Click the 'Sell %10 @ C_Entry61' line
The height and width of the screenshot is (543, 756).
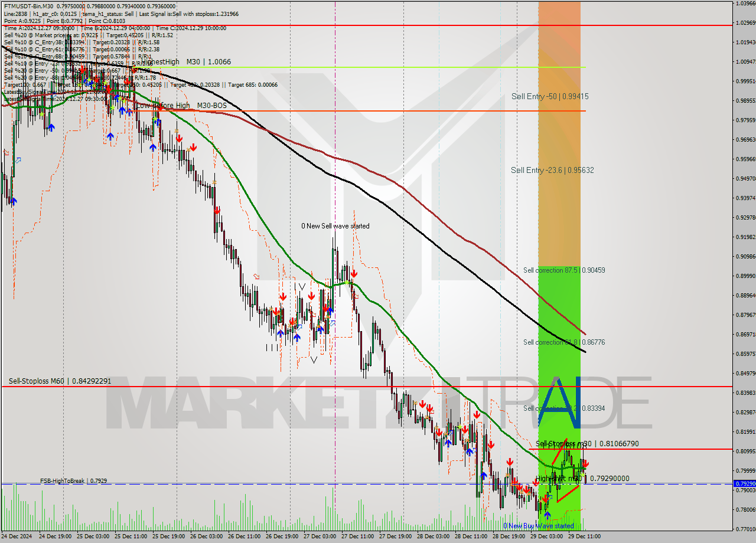click(x=82, y=49)
